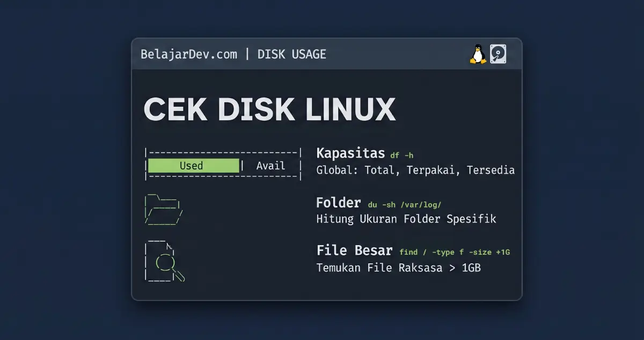Click the green Used bar segment
The height and width of the screenshot is (340, 644).
click(193, 166)
